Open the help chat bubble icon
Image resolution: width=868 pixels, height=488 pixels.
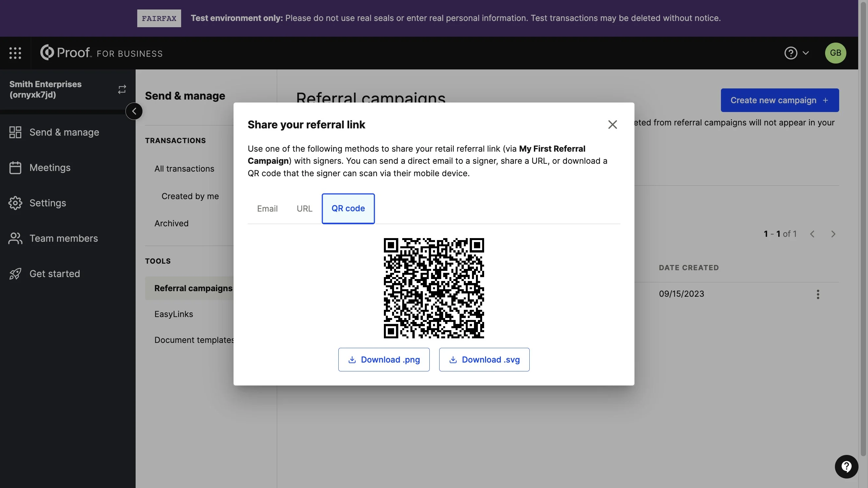[846, 466]
